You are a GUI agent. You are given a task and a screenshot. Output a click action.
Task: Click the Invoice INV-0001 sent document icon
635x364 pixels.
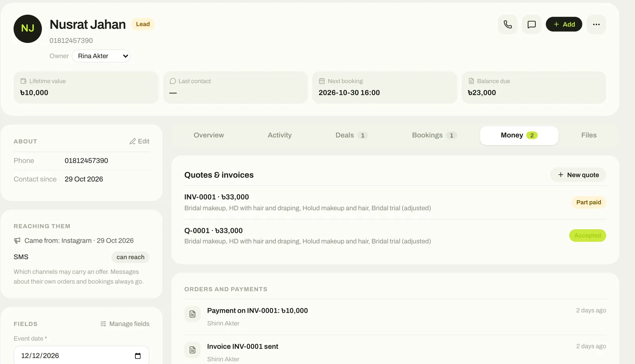[192, 350]
